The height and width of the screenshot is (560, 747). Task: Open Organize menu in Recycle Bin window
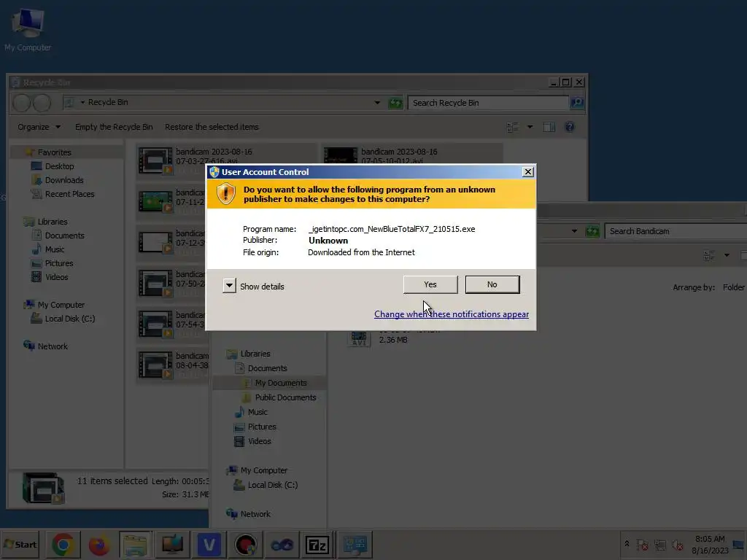click(x=39, y=127)
